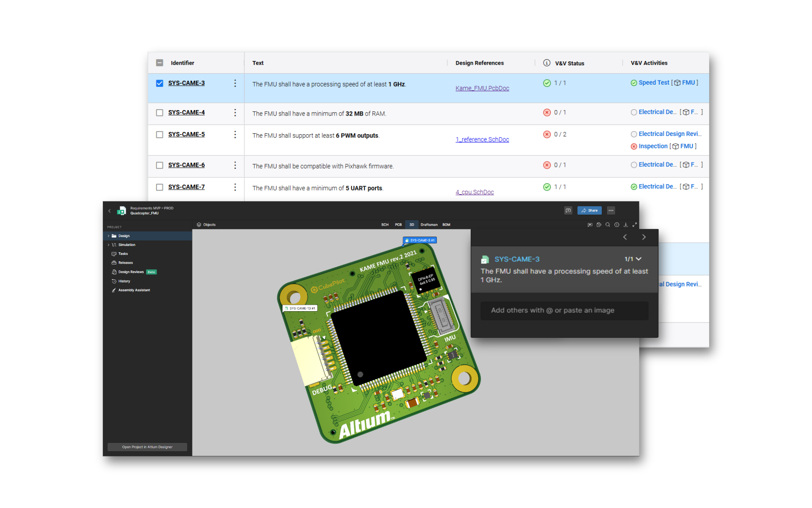Open the three-dot more options button near Share
The width and height of the screenshot is (812, 508).
611,210
